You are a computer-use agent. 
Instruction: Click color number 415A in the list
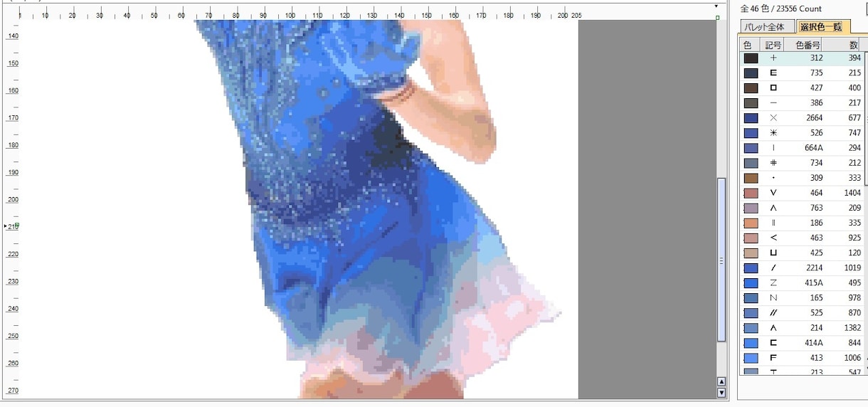[814, 283]
